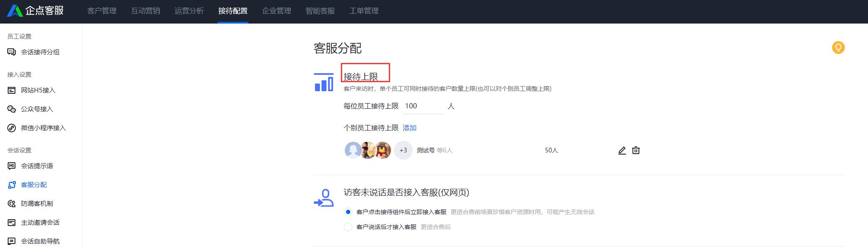Viewport: 868px width, 250px height.
Task: Select 客户点击接待组件后立即接入客服 option
Action: click(348, 212)
